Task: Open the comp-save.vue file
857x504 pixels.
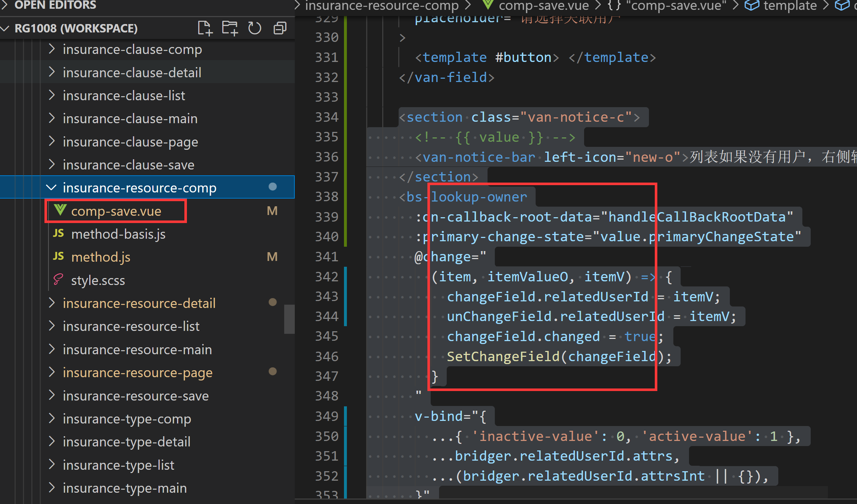Action: click(x=116, y=211)
